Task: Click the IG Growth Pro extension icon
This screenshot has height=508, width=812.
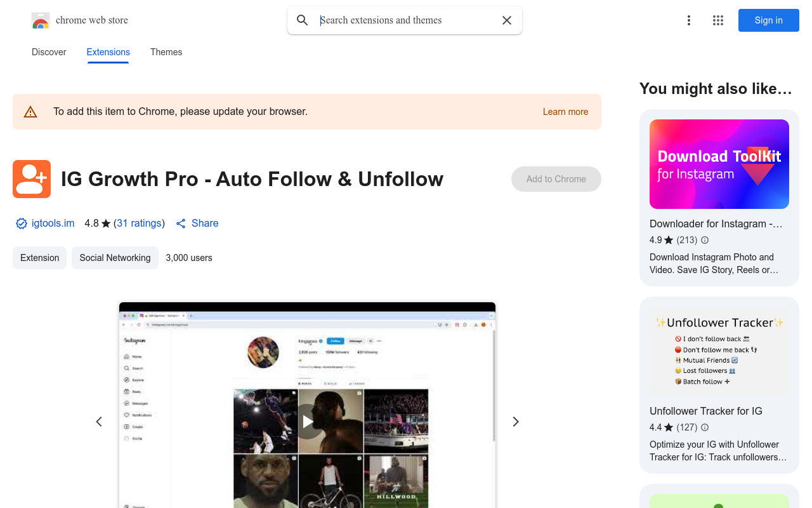Action: (x=32, y=179)
